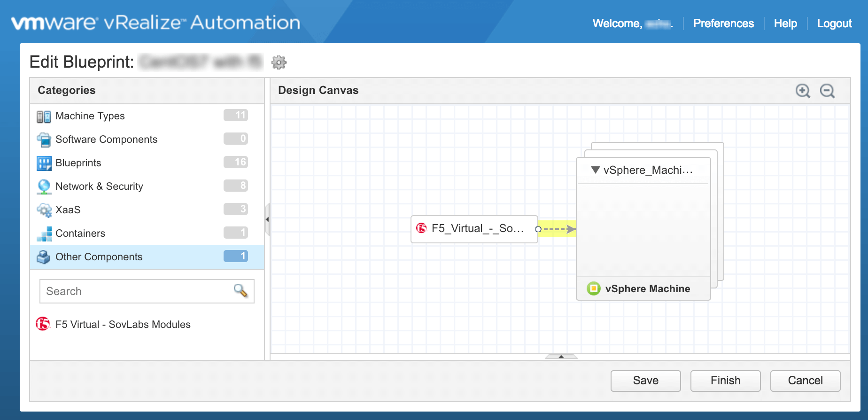This screenshot has width=868, height=420.
Task: Click the Network & Security globe icon
Action: pyautogui.click(x=44, y=187)
